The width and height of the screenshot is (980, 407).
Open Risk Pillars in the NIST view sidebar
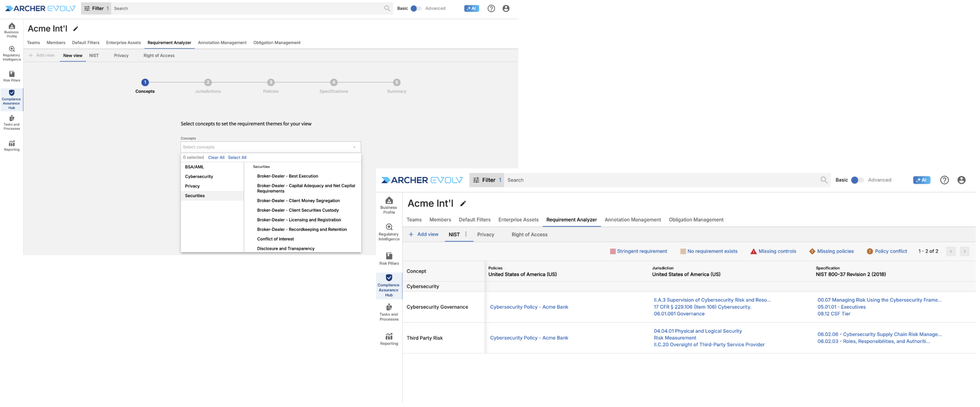point(389,258)
